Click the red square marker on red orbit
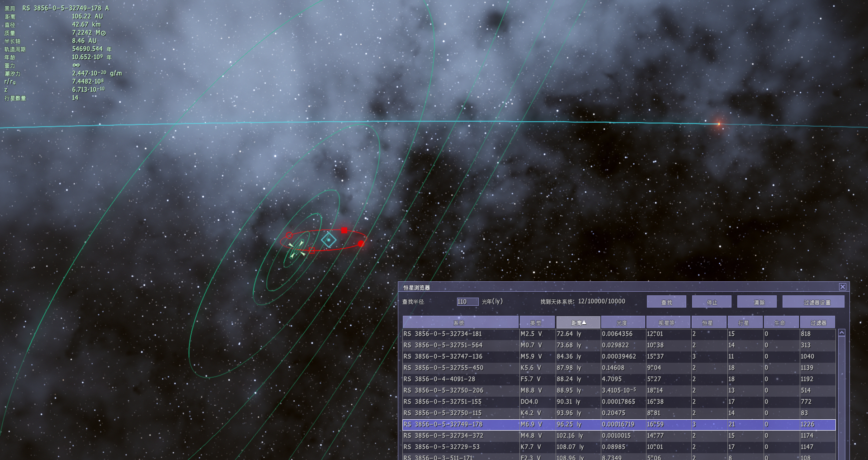Screen dimensions: 868x460 tap(344, 230)
